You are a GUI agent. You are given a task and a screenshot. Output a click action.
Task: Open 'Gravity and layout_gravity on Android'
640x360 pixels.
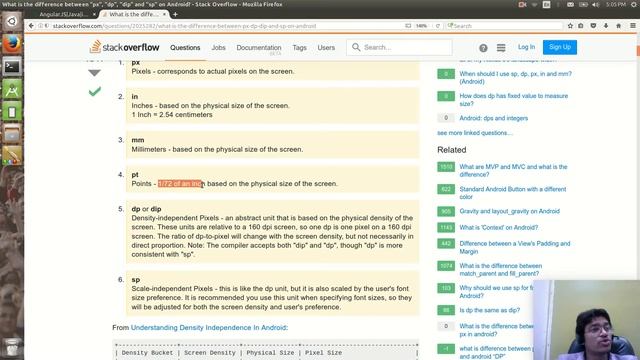(509, 211)
